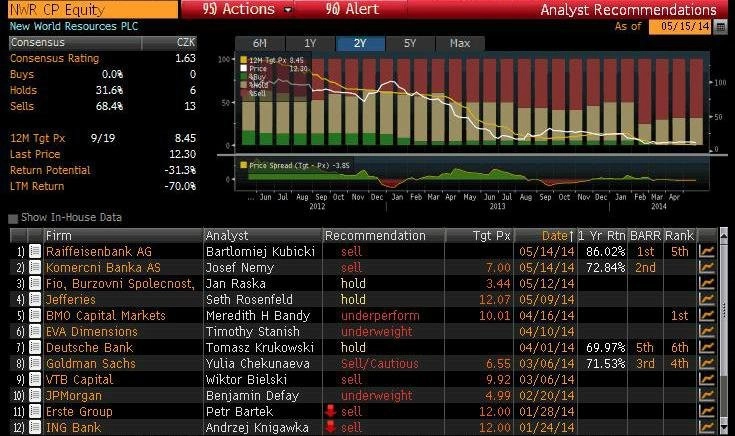Open the calendar picker beside As of date
The width and height of the screenshot is (735, 436).
tap(720, 27)
